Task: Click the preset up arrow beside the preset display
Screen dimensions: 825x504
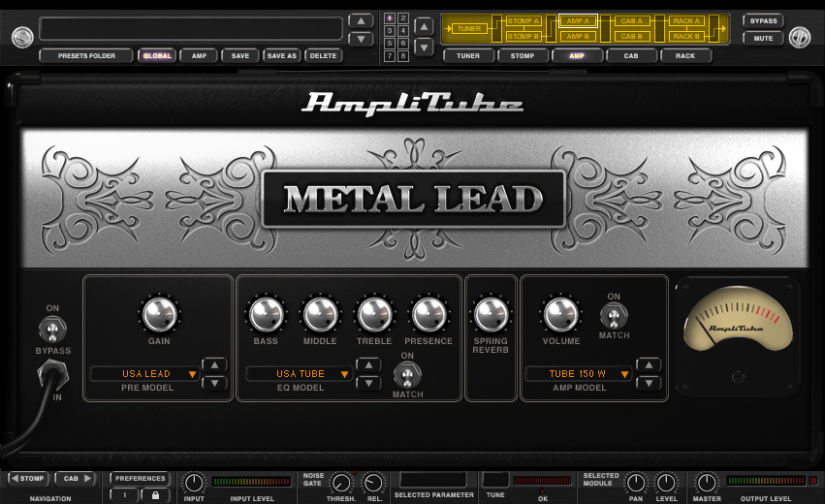Action: (361, 21)
